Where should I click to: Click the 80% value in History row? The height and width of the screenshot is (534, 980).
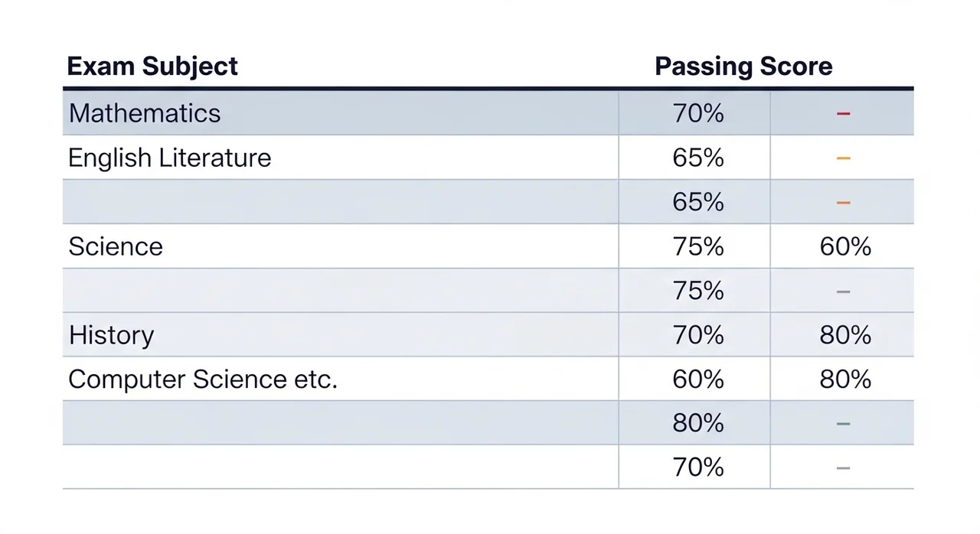click(x=844, y=335)
